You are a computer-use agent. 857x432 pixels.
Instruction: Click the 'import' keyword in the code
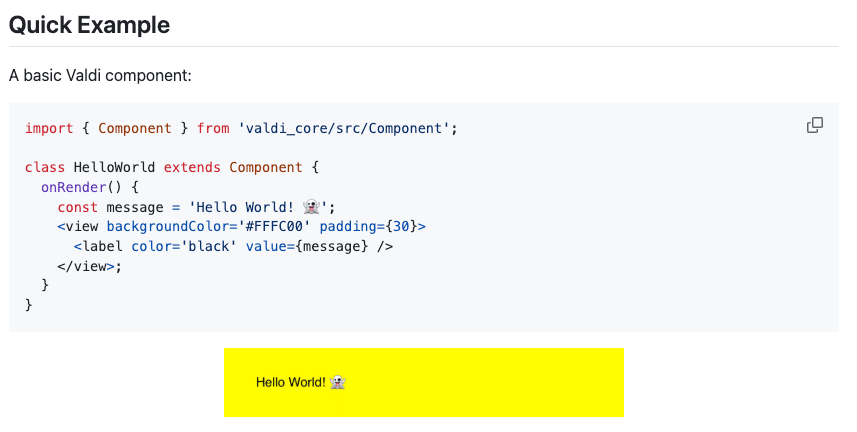click(x=49, y=128)
